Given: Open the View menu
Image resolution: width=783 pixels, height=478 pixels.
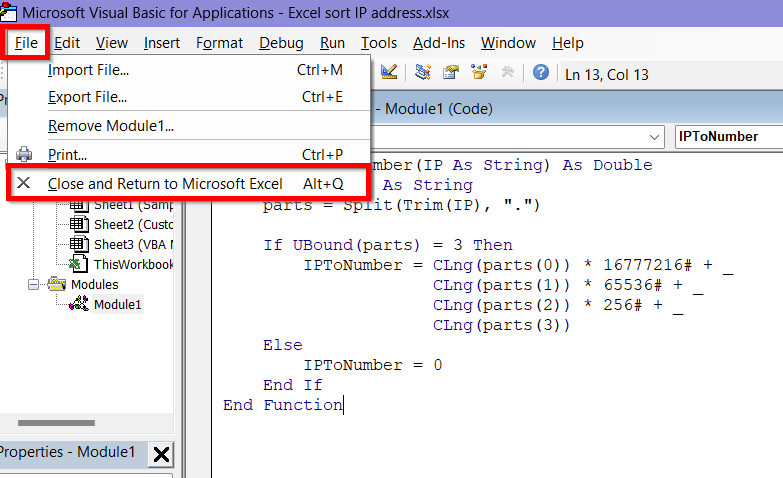Looking at the screenshot, I should click(112, 43).
